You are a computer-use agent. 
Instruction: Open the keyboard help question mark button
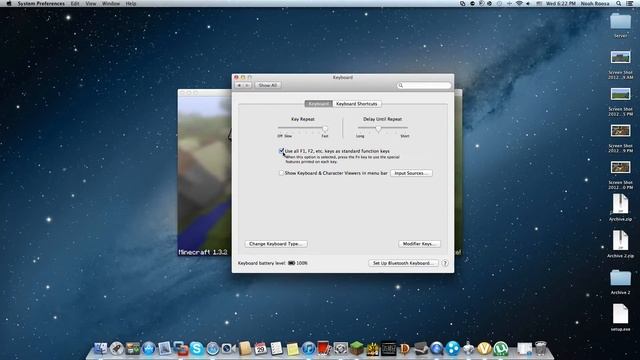(x=445, y=263)
